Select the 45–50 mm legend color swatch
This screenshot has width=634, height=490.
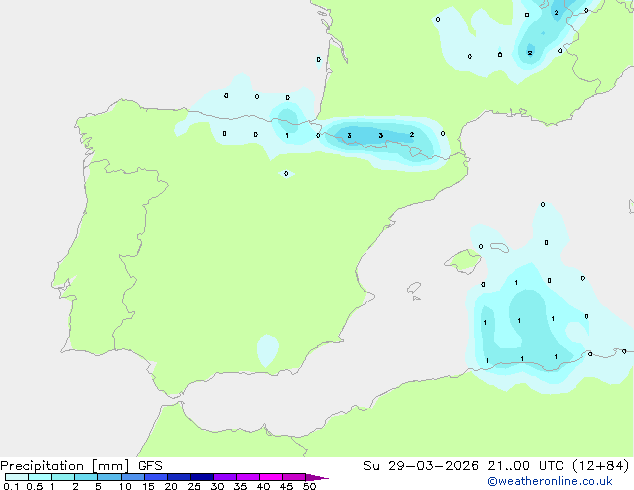pyautogui.click(x=294, y=477)
